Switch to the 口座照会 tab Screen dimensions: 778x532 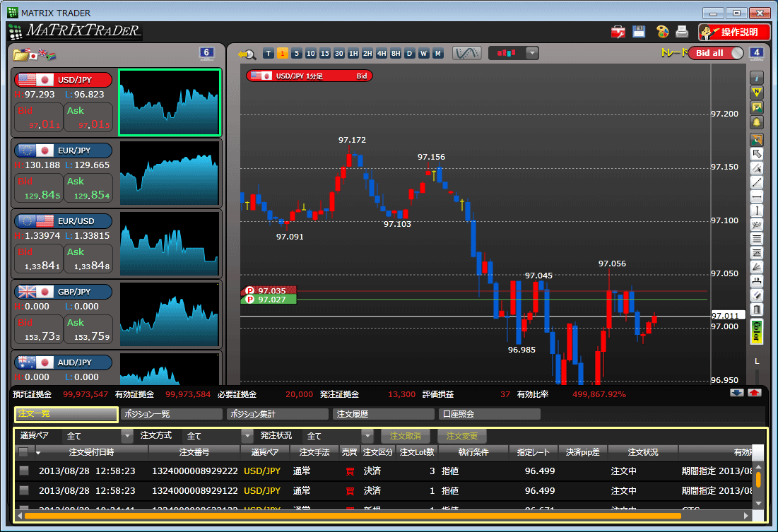pos(490,414)
